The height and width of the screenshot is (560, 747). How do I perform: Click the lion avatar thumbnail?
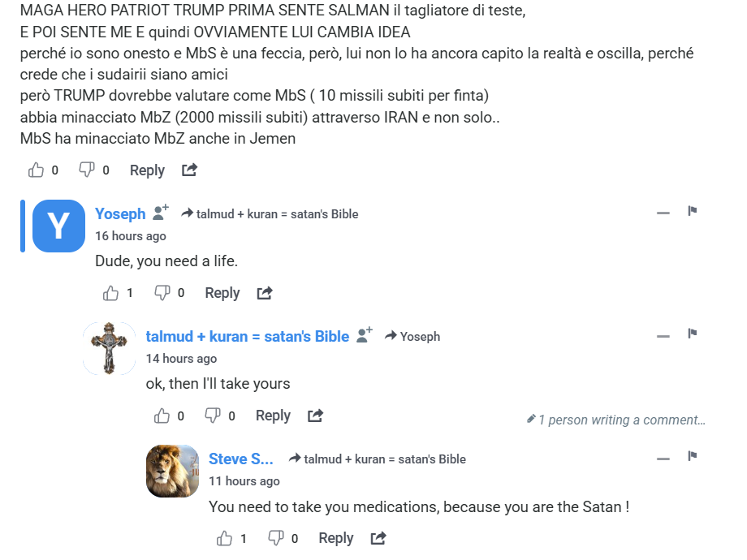[172, 471]
